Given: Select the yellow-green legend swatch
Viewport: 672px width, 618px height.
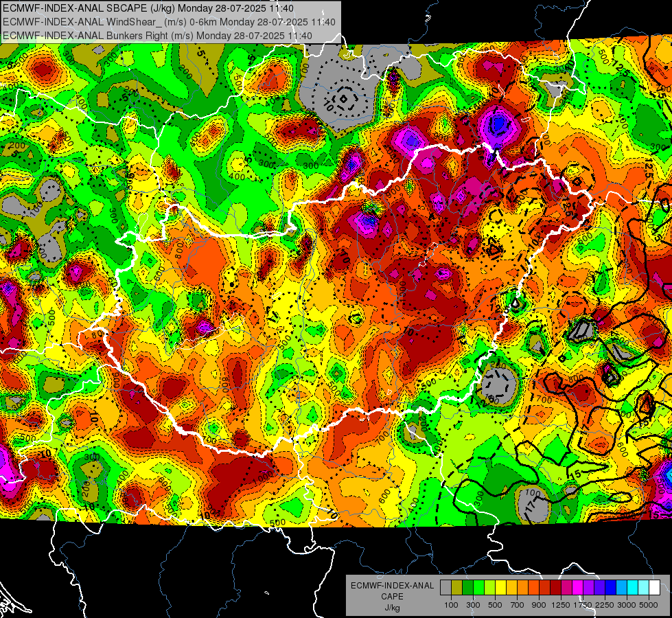Looking at the screenshot, I should coord(490,588).
